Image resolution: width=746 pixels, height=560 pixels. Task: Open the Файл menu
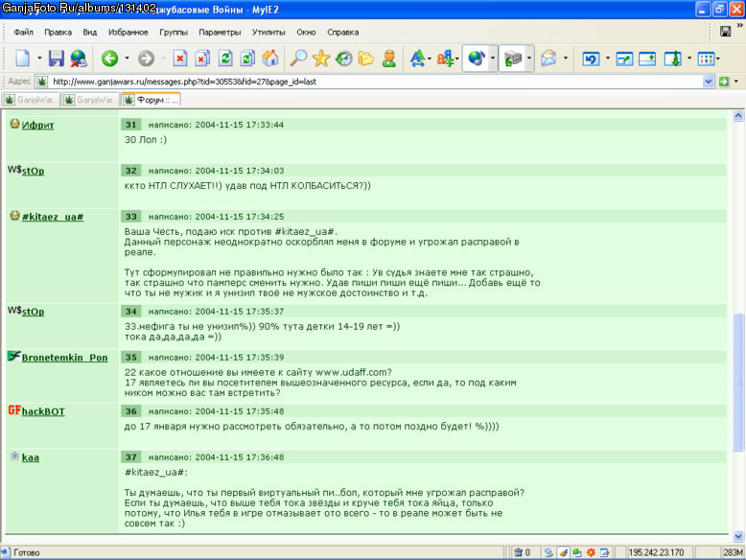pyautogui.click(x=23, y=33)
